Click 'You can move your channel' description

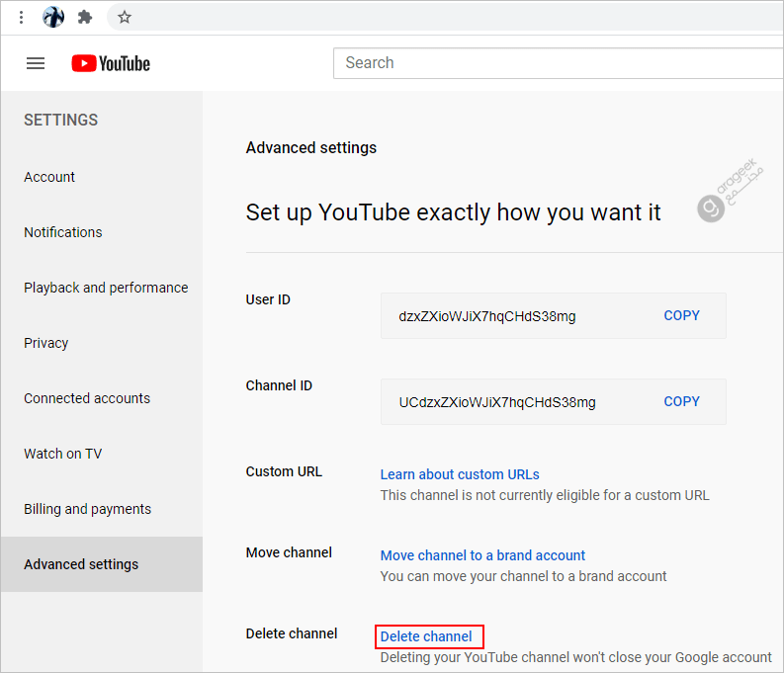pos(524,576)
